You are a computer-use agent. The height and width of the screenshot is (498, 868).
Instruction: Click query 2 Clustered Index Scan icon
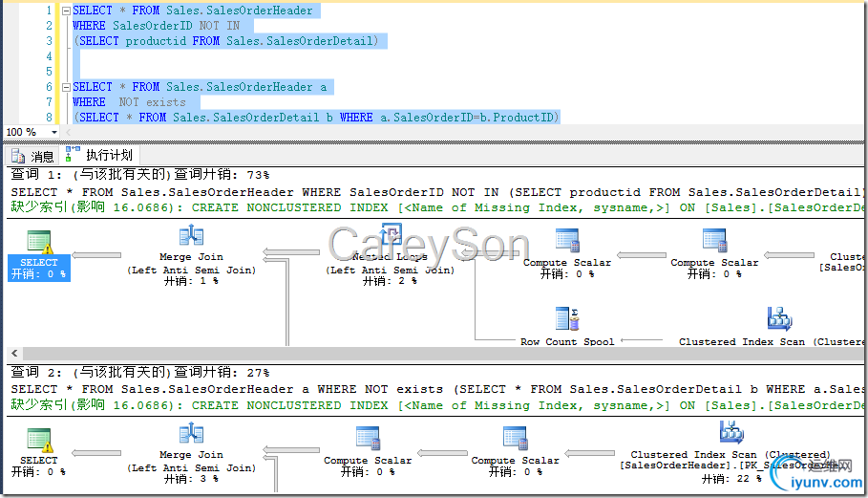pyautogui.click(x=731, y=432)
